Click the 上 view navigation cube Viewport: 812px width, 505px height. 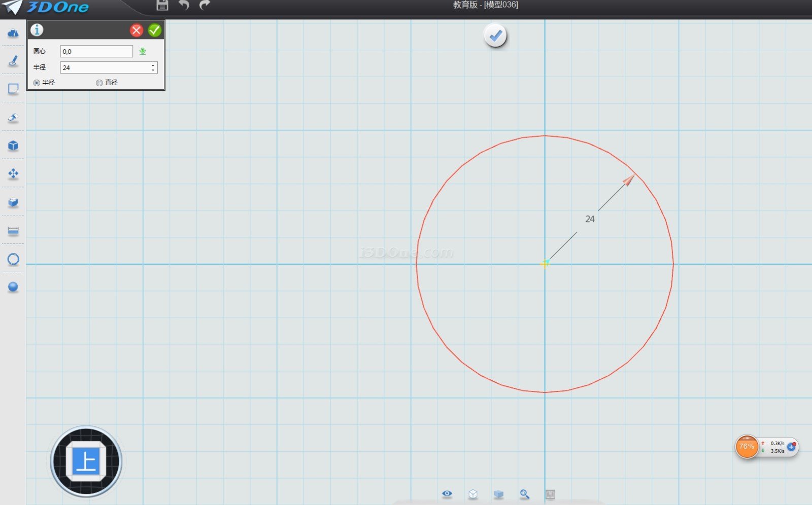pyautogui.click(x=86, y=462)
